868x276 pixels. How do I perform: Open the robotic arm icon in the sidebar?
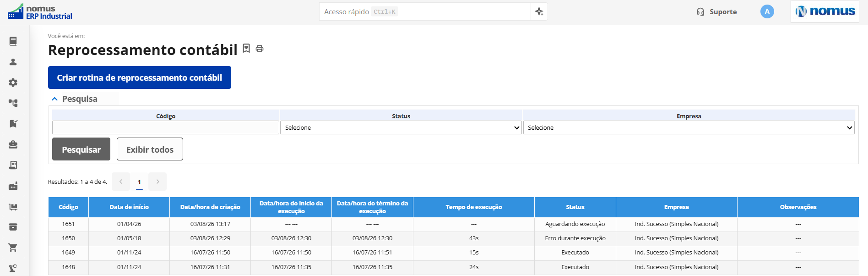point(13,268)
